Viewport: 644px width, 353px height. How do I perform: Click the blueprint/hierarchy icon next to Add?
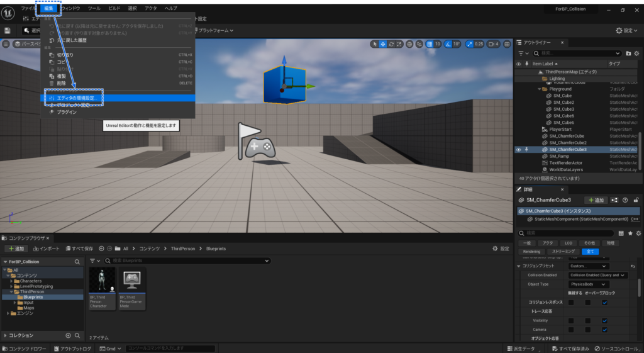point(614,200)
